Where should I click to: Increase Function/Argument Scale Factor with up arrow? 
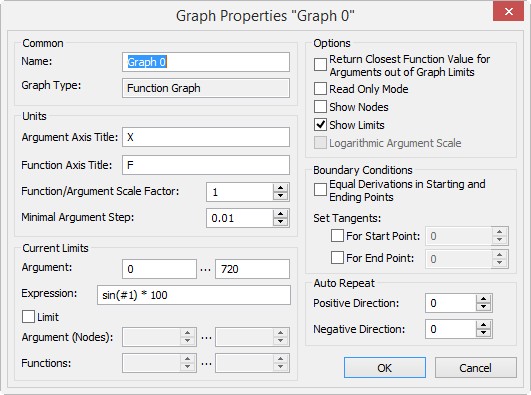point(280,188)
